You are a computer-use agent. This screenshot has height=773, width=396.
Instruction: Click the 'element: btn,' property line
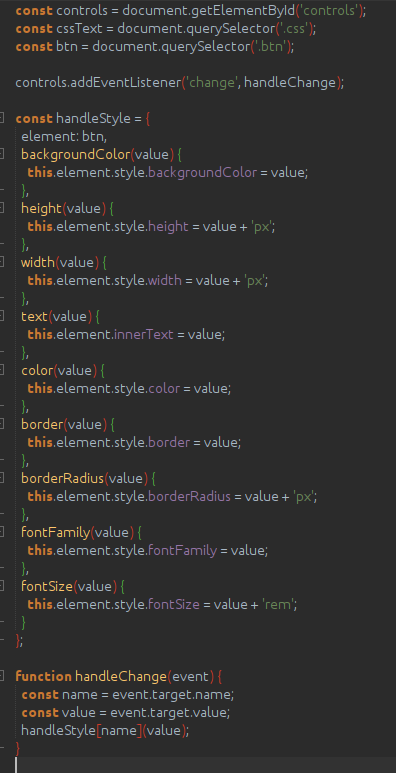click(64, 136)
